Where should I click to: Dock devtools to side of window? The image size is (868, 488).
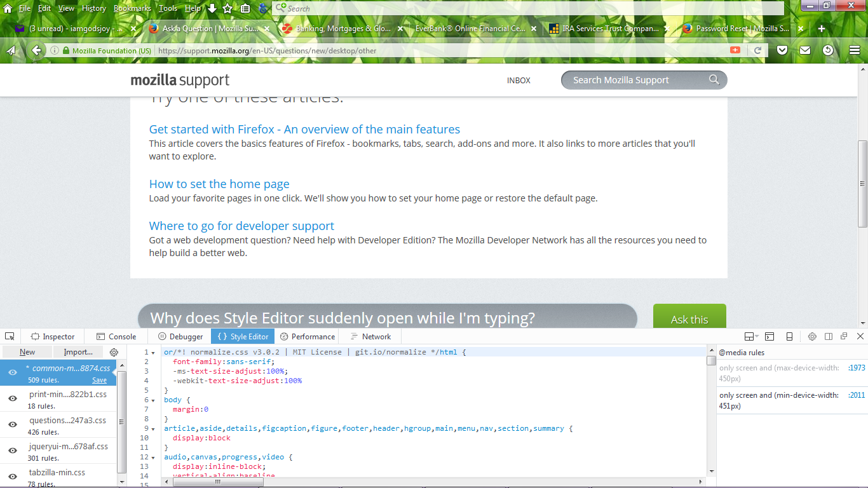[x=829, y=336]
